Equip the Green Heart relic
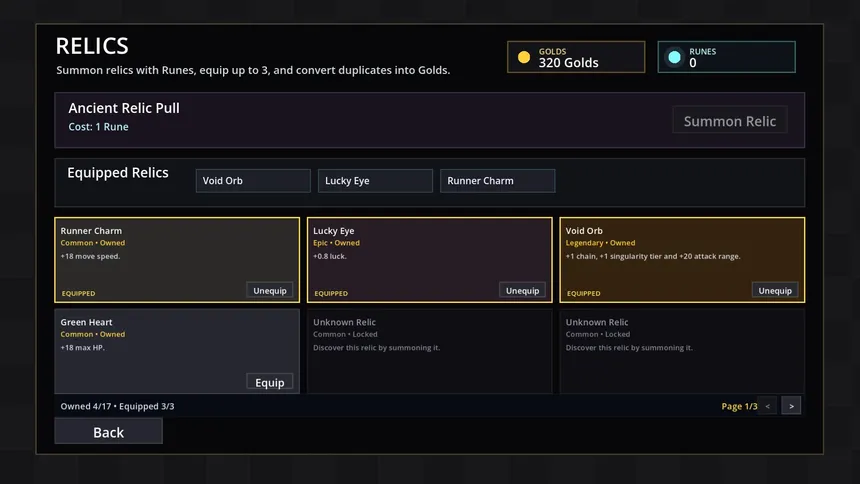 (270, 382)
